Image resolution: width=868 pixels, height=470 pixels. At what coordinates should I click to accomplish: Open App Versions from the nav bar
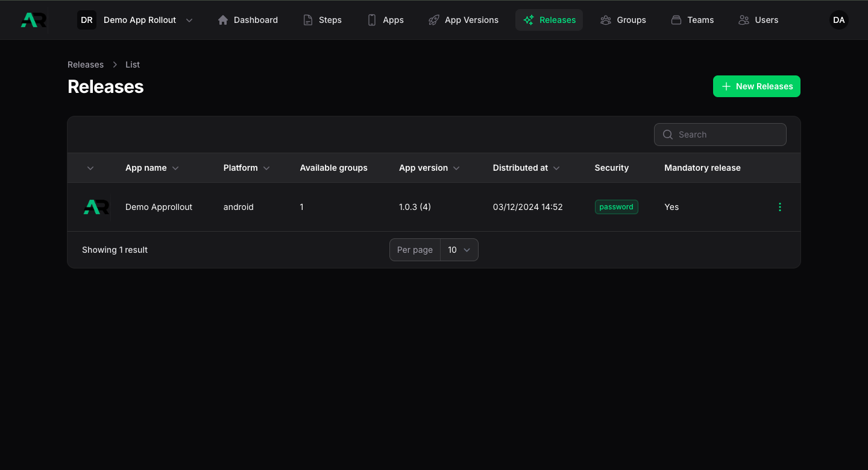click(x=464, y=20)
